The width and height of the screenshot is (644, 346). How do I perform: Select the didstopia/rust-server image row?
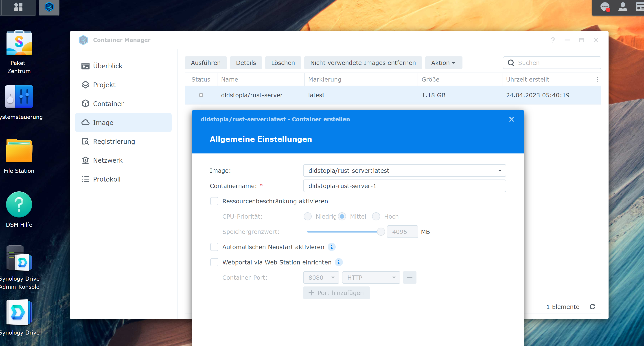click(x=393, y=95)
